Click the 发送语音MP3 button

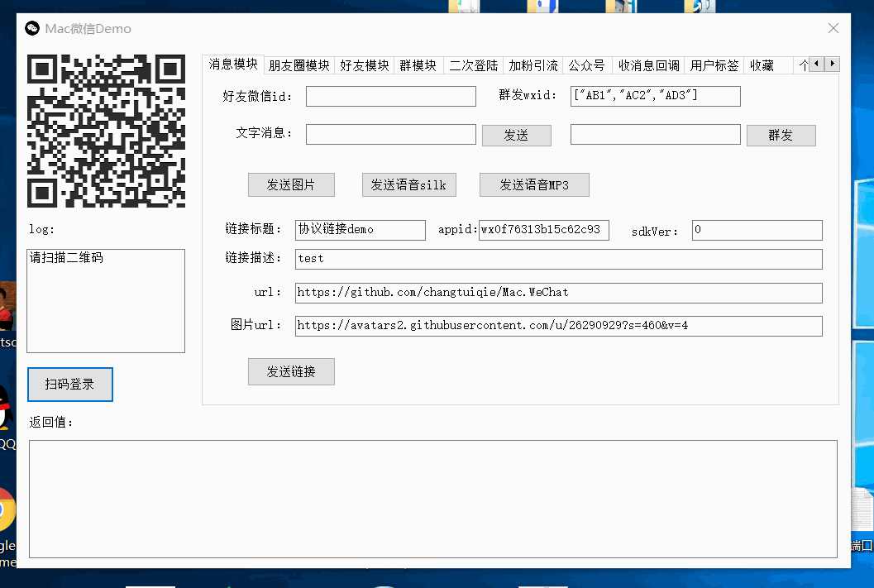point(534,185)
